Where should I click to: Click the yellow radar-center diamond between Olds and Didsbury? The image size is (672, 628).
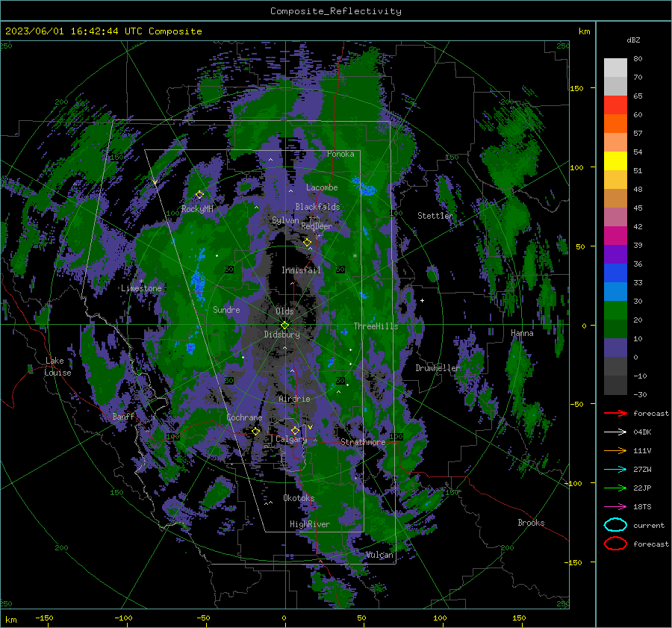pyautogui.click(x=284, y=325)
